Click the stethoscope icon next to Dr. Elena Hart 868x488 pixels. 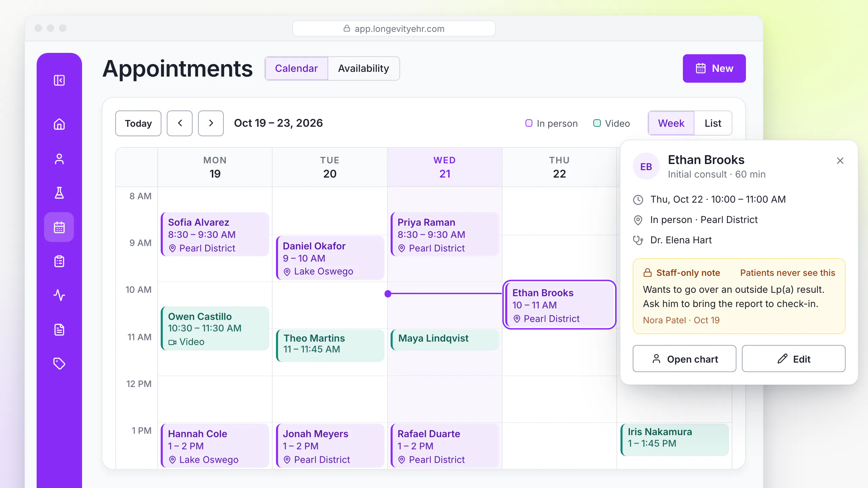(638, 240)
